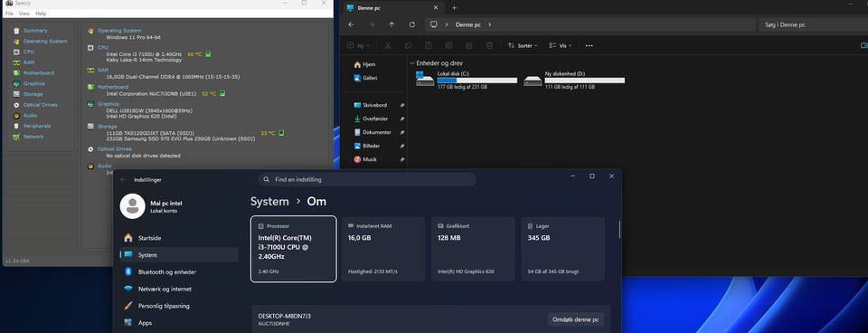
Task: Click the Storage icon in Speccy sidebar
Action: point(16,94)
